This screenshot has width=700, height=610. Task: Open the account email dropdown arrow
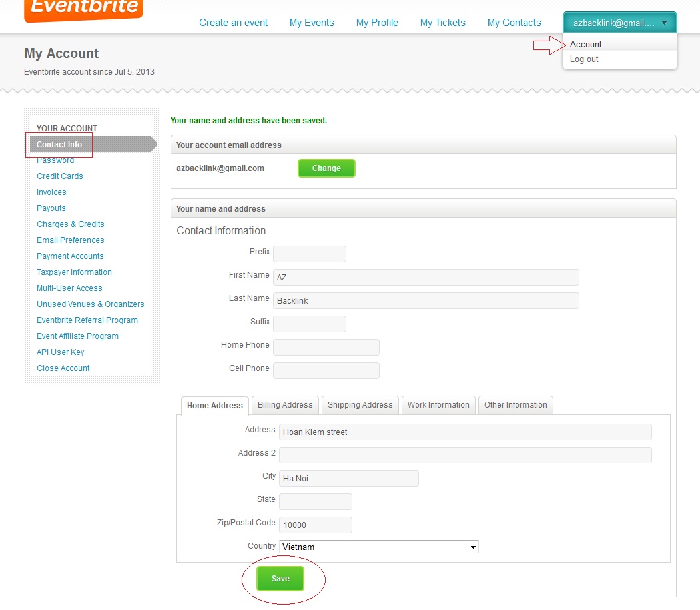click(664, 23)
